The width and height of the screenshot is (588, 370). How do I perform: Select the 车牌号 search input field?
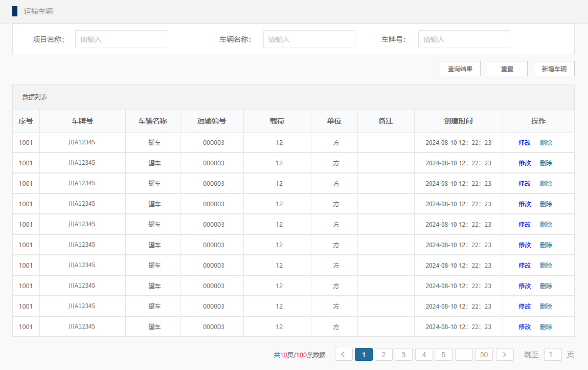pyautogui.click(x=464, y=39)
